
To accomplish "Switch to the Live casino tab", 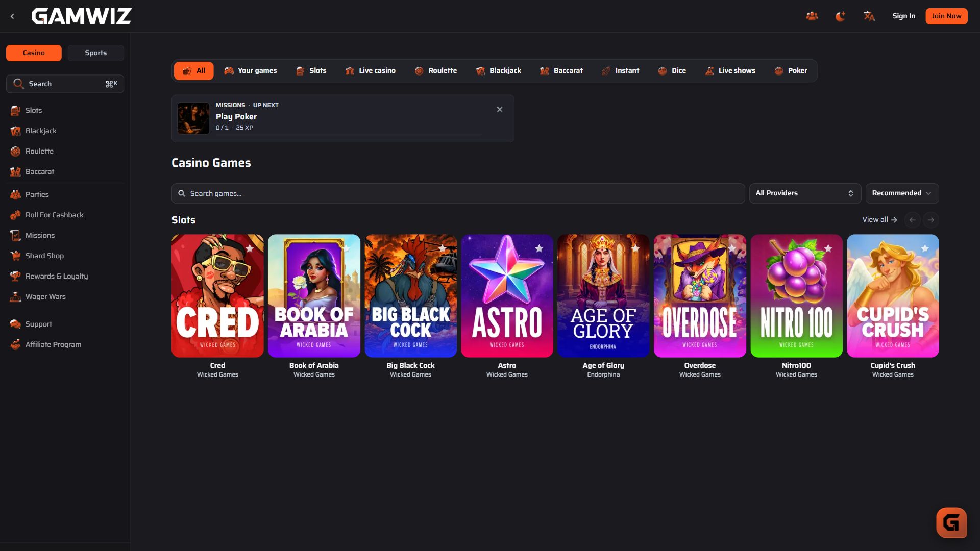I will point(371,71).
